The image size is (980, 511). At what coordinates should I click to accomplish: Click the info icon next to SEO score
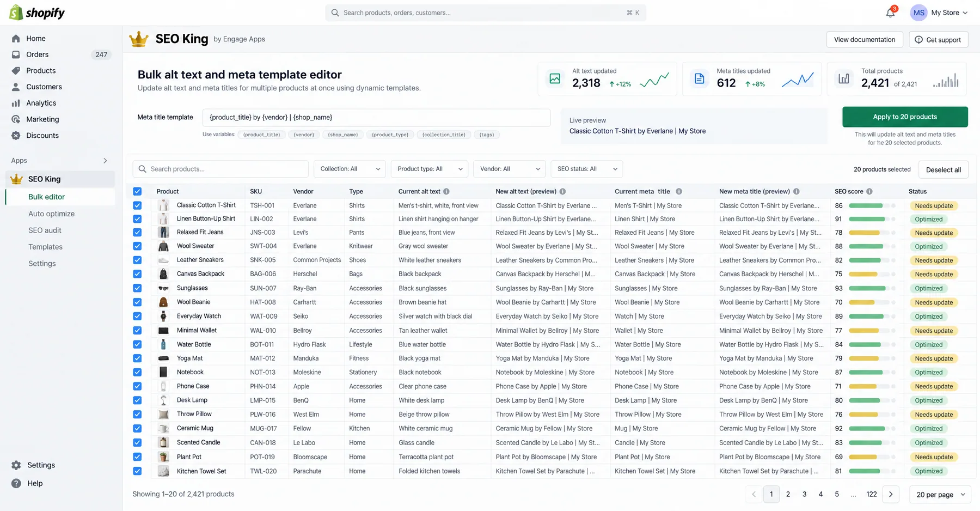pyautogui.click(x=869, y=192)
